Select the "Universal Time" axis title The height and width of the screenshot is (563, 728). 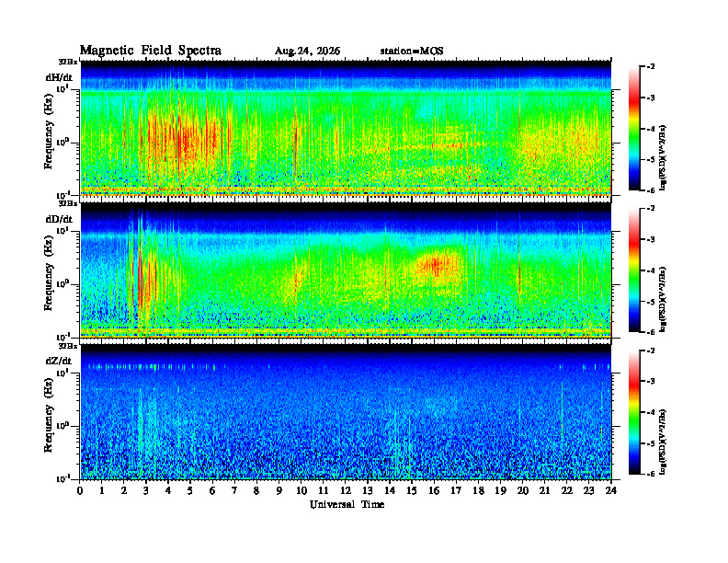click(x=347, y=504)
